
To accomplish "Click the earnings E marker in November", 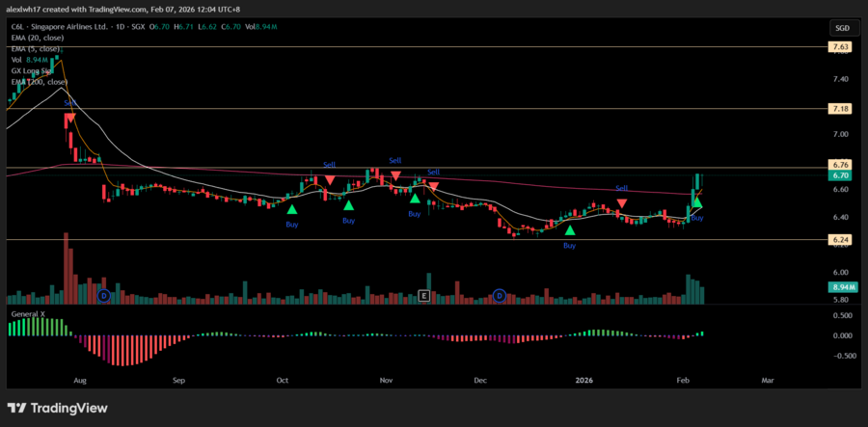I will pyautogui.click(x=423, y=295).
